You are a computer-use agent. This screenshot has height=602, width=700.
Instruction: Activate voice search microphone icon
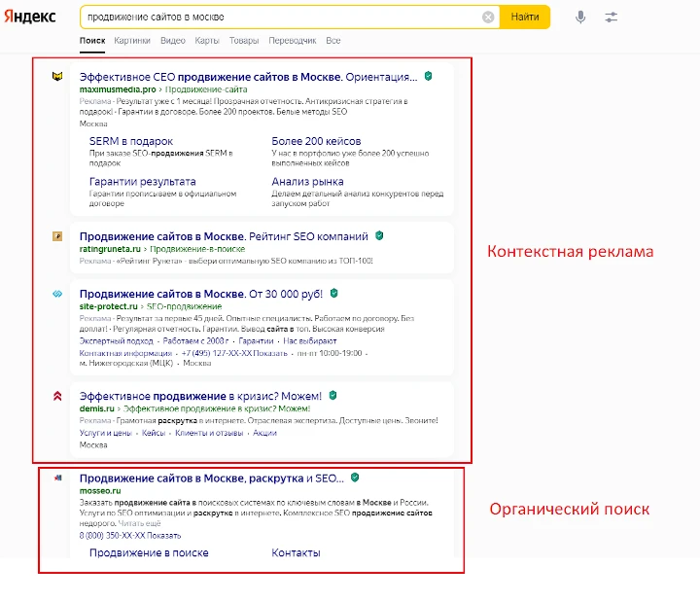[580, 18]
